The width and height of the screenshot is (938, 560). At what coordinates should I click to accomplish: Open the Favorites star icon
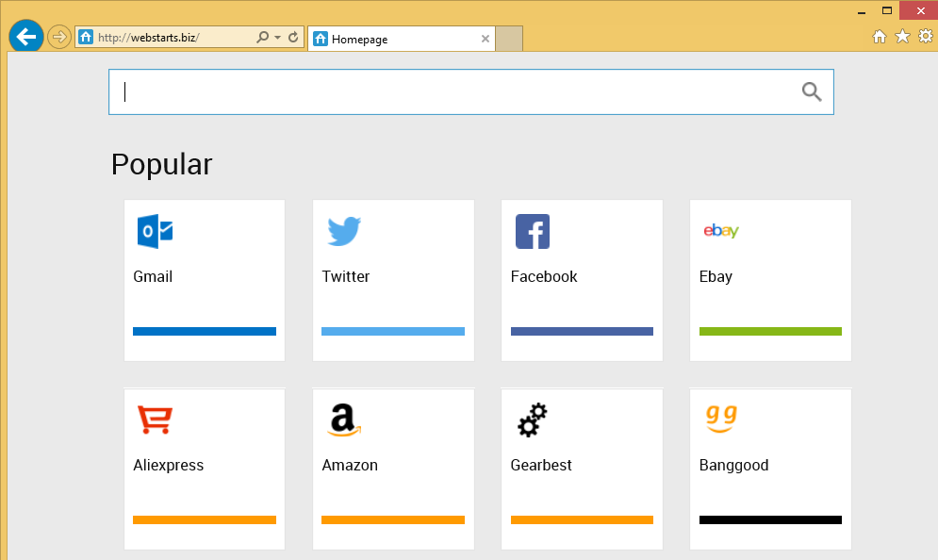click(x=902, y=36)
